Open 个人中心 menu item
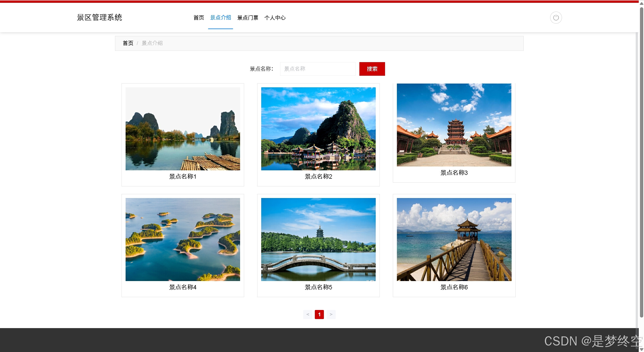The width and height of the screenshot is (644, 352). 275,18
